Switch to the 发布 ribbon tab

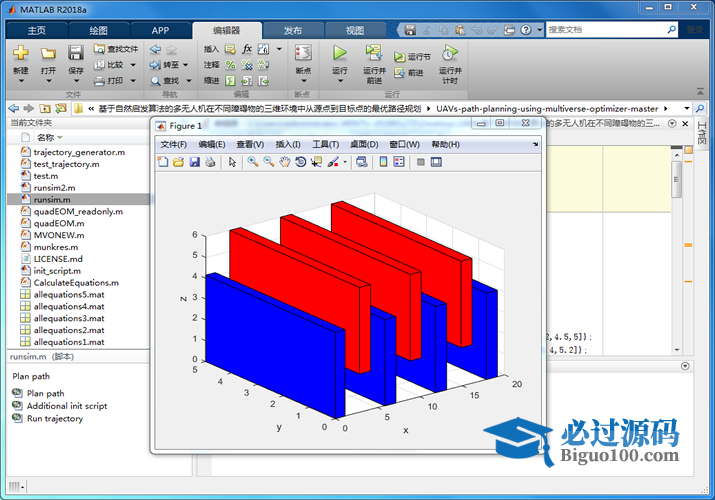tap(293, 30)
